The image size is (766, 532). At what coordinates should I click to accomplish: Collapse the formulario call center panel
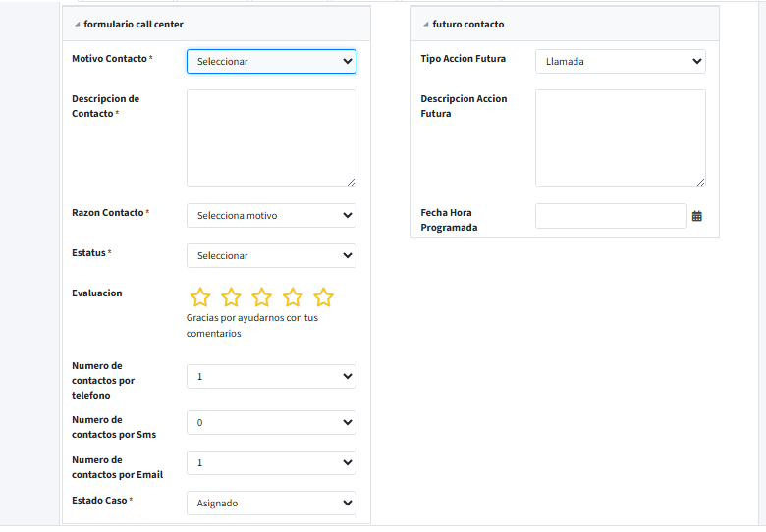point(78,25)
